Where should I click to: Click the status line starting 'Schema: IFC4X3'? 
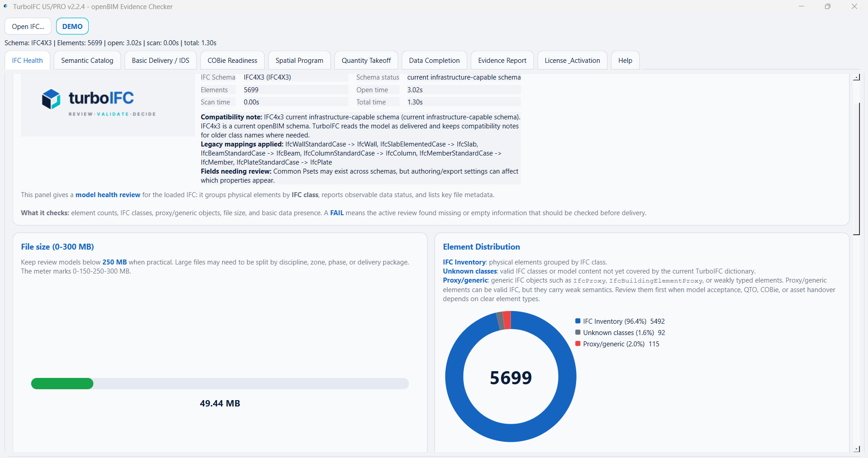pyautogui.click(x=110, y=43)
